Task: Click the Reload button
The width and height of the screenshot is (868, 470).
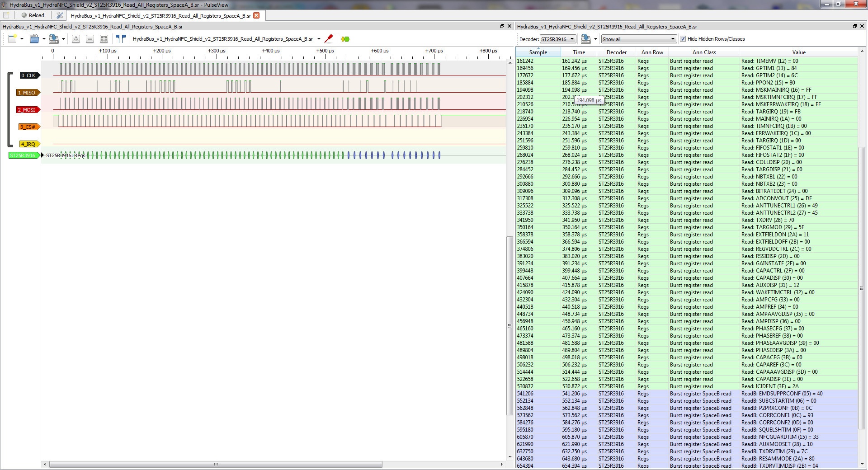Action: [x=33, y=15]
